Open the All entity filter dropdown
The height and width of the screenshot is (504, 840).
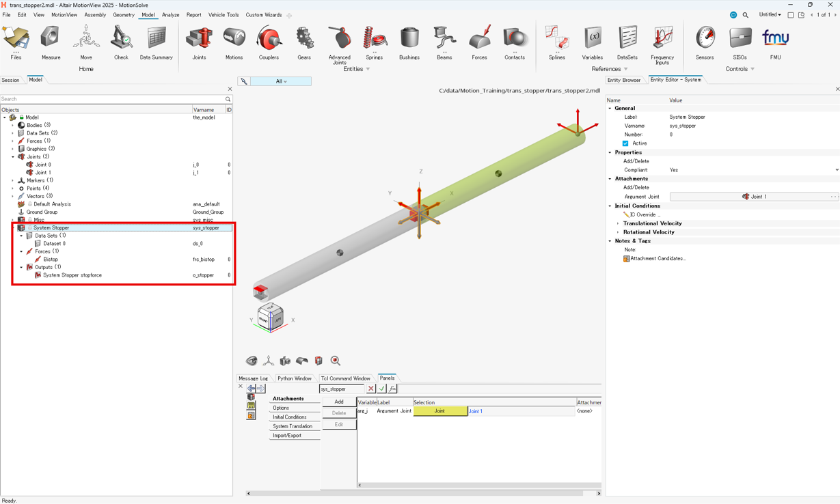point(281,81)
